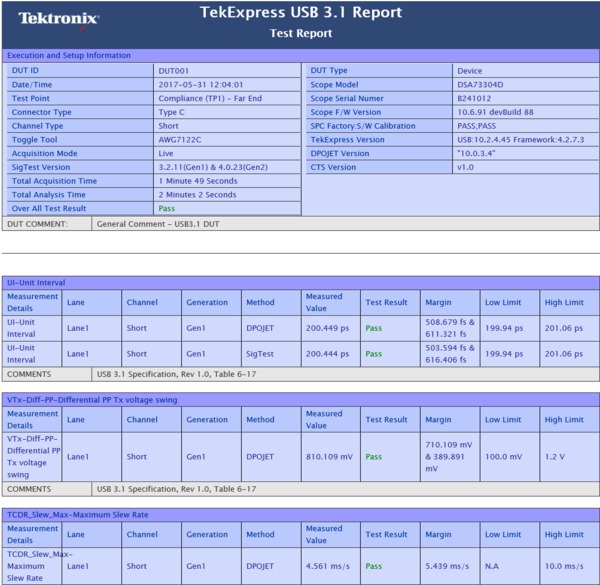
Task: Click high limit '201.06 ps' in SigTest row
Action: [564, 354]
